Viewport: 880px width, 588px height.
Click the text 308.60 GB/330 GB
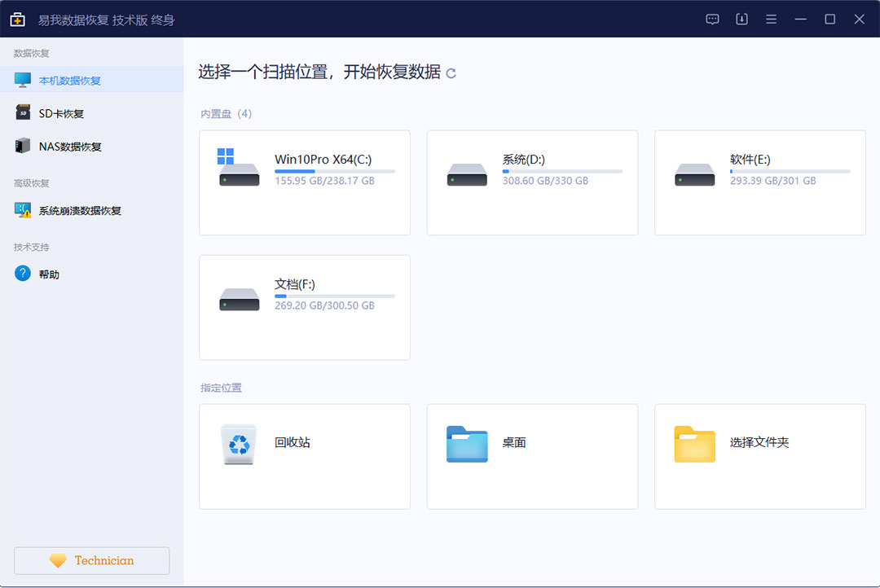pyautogui.click(x=545, y=181)
